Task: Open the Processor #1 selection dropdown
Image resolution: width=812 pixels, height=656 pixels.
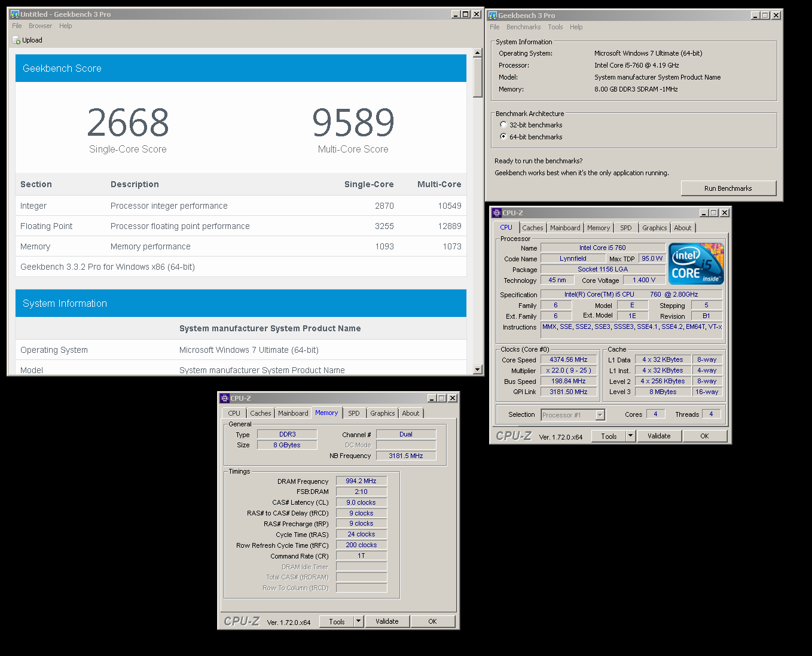Action: [x=600, y=414]
